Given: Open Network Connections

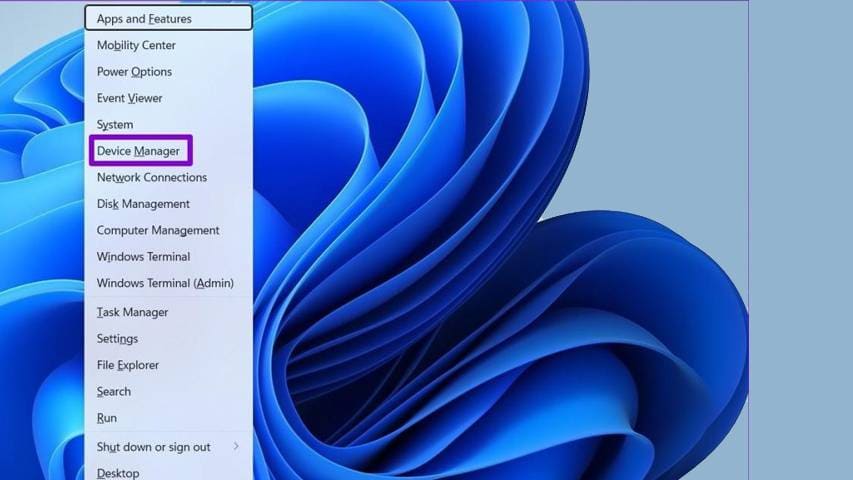Looking at the screenshot, I should pos(169,177).
